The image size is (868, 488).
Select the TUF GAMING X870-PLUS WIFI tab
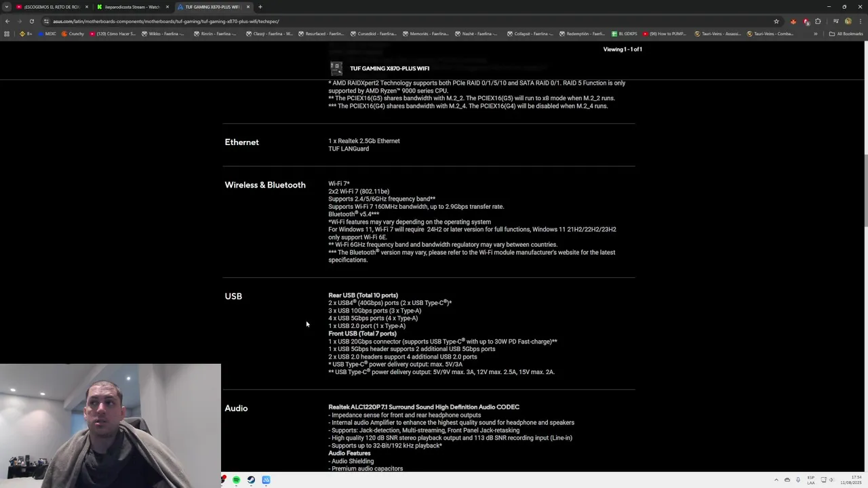213,7
